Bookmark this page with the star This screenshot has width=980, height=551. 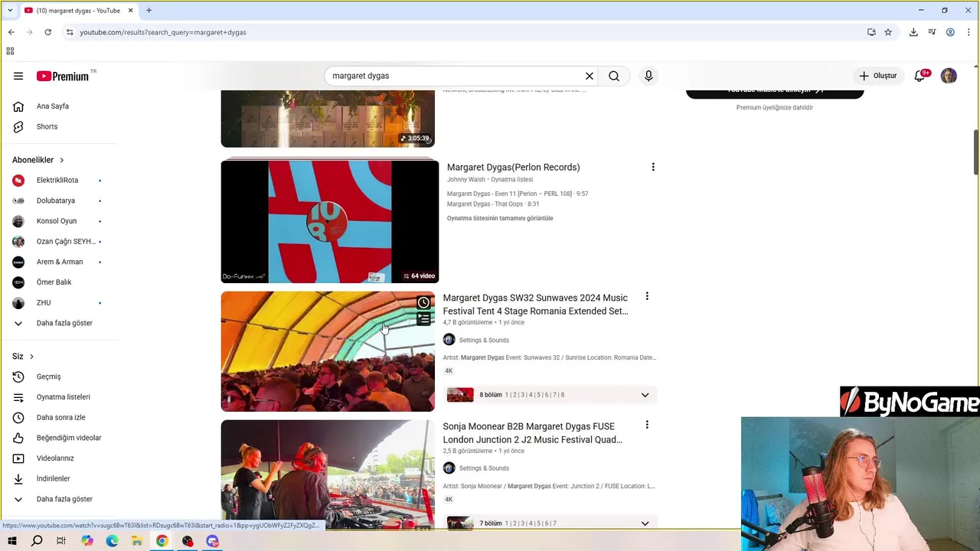(x=888, y=32)
